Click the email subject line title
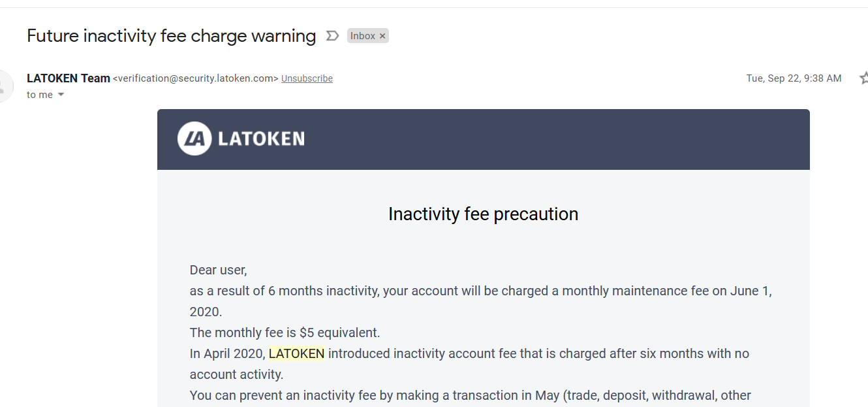This screenshot has width=868, height=407. point(171,36)
